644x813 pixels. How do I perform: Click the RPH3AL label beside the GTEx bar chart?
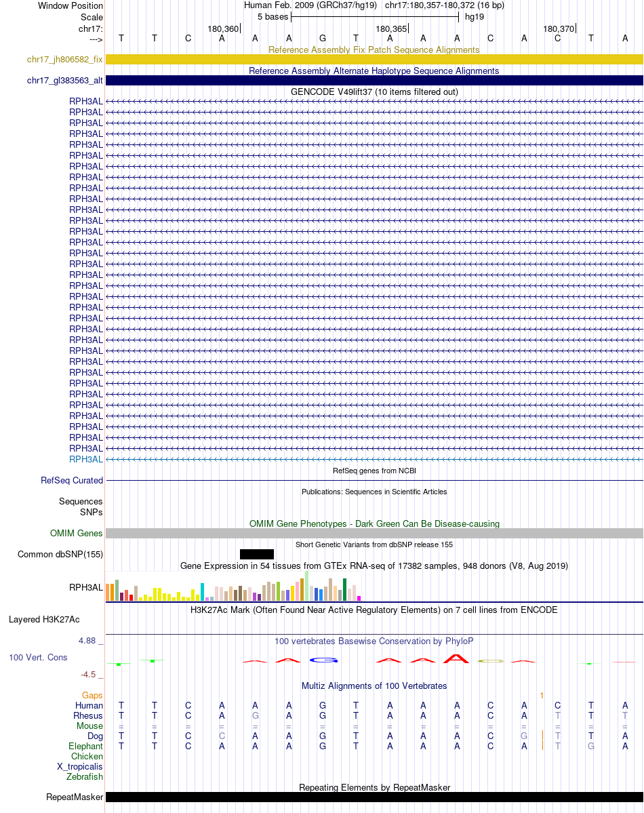86,587
